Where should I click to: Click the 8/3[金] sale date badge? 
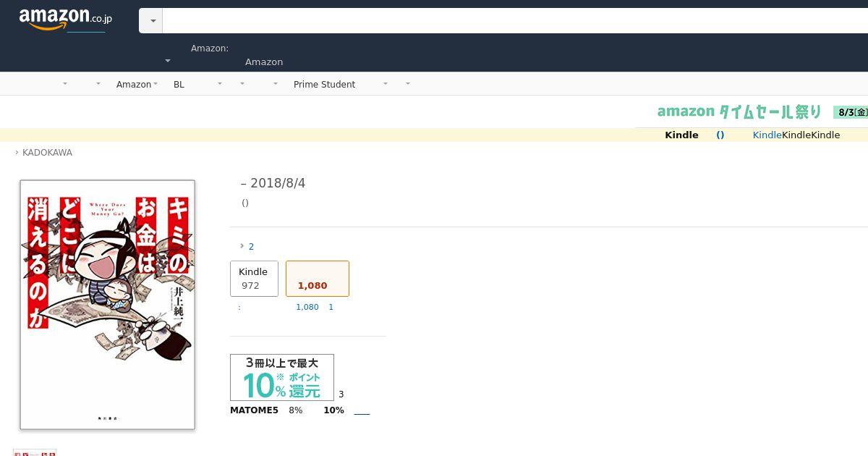851,112
